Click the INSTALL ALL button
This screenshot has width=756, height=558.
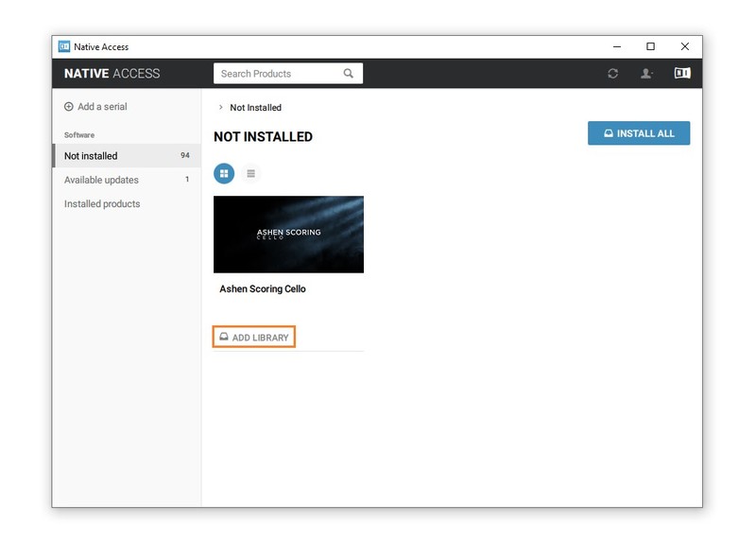pos(639,133)
